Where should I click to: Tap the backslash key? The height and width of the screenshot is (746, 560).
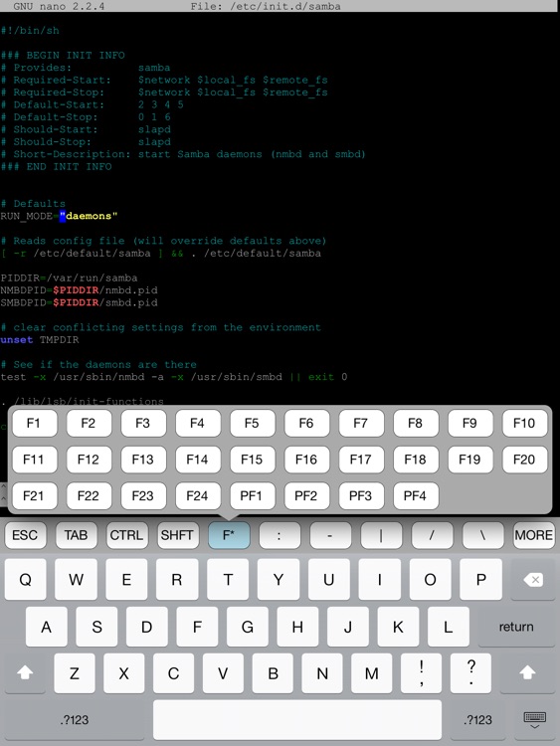[483, 535]
